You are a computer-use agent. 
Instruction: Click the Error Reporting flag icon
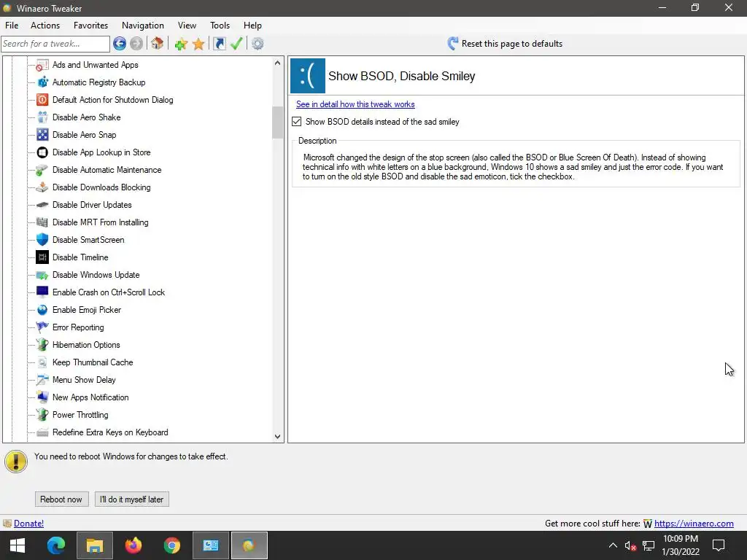pyautogui.click(x=42, y=327)
